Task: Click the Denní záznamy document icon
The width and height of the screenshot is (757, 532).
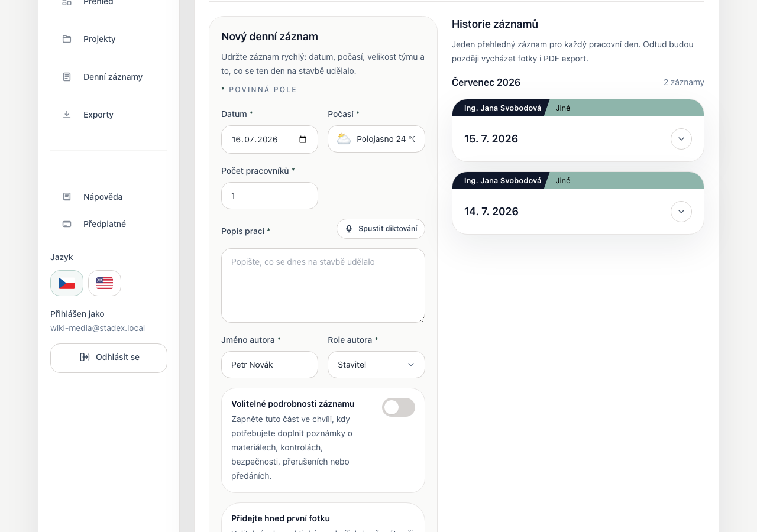Action: (67, 77)
